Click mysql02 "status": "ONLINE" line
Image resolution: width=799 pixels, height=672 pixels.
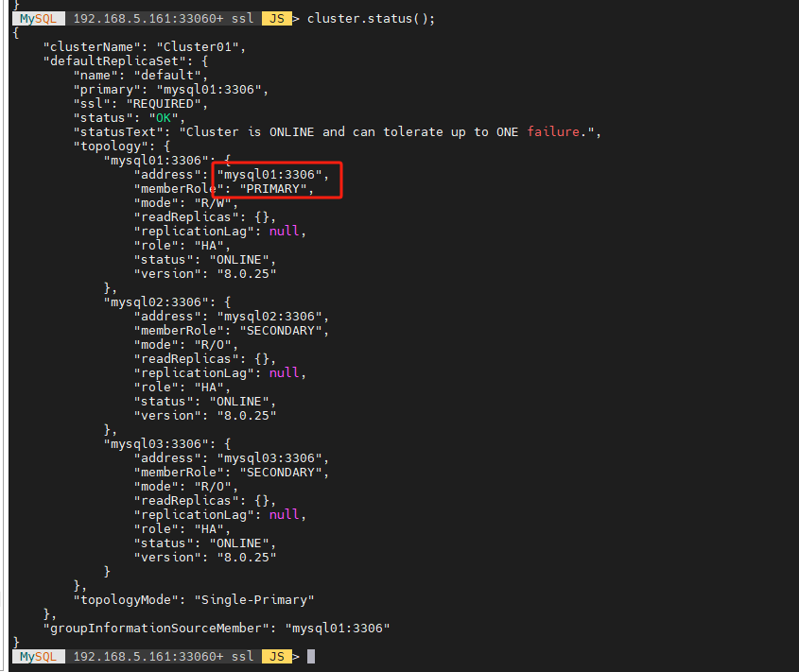(205, 402)
